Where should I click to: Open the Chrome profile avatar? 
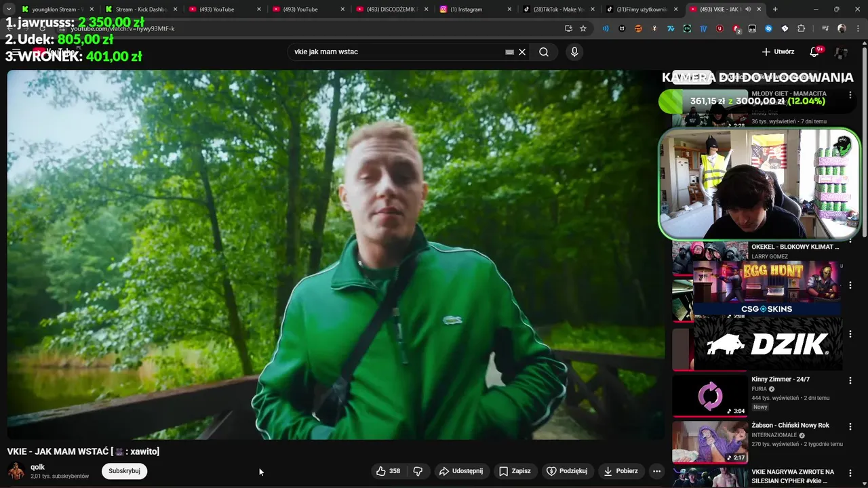[x=842, y=28]
